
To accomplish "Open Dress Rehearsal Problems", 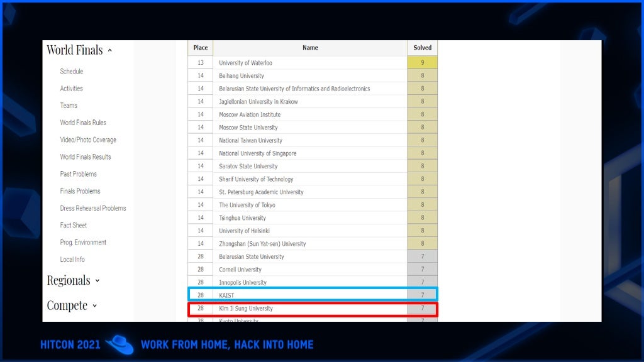I will pyautogui.click(x=93, y=208).
